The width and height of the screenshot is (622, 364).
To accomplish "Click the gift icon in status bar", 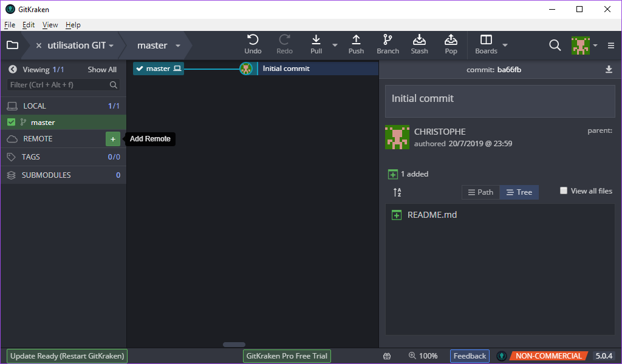I will coord(387,356).
